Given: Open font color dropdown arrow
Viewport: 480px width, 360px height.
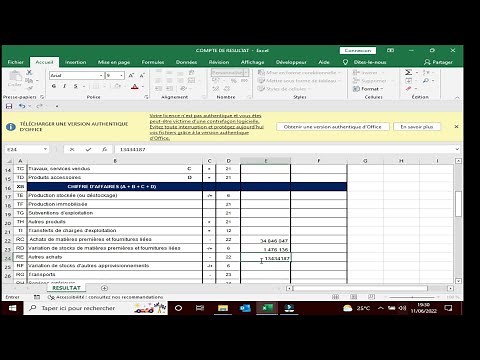Looking at the screenshot, I should pos(143,87).
